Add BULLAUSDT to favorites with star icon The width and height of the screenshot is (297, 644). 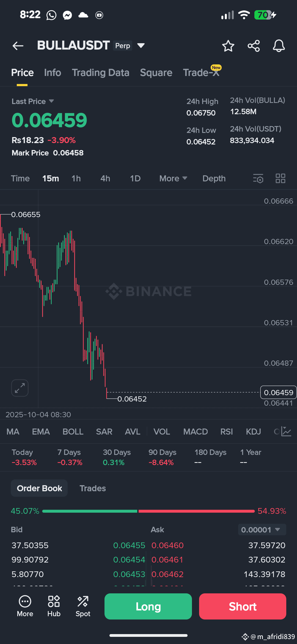click(228, 46)
